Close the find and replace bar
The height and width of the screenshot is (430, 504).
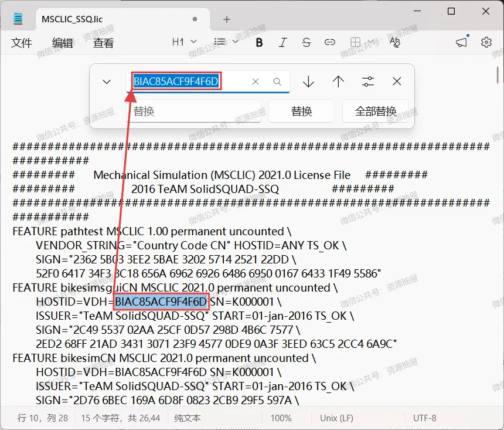397,82
